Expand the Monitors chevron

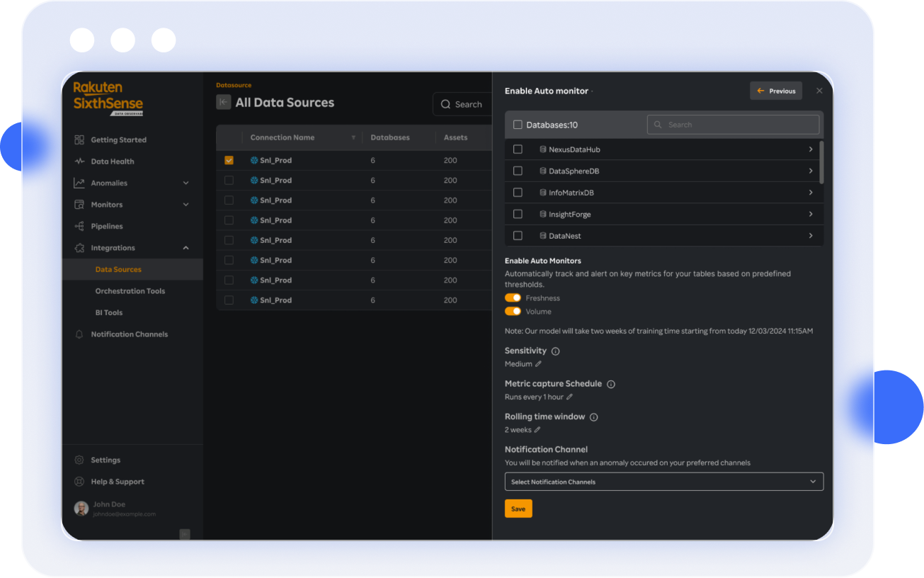click(x=186, y=205)
